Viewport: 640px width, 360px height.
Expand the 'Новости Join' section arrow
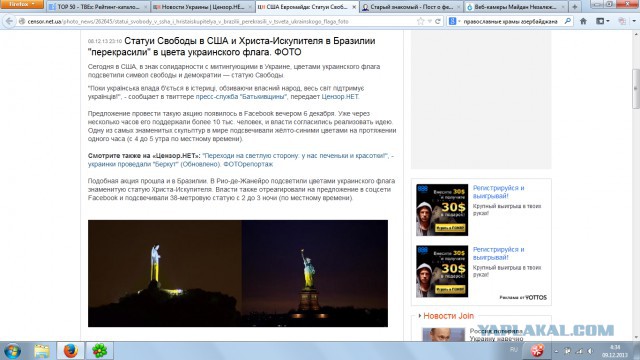[x=420, y=316]
